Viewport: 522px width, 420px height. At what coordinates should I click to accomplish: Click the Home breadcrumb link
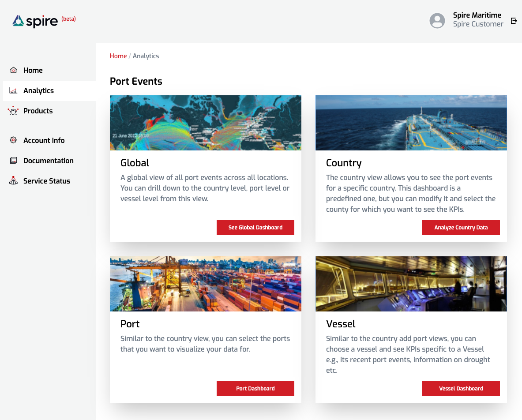[x=118, y=56]
